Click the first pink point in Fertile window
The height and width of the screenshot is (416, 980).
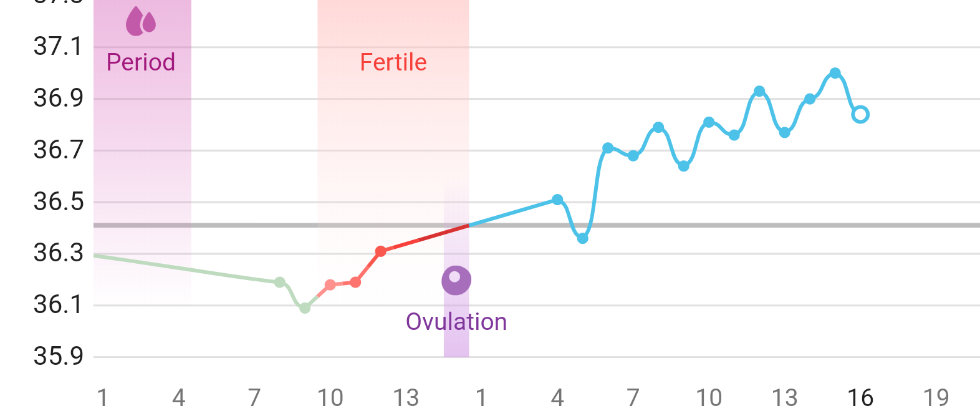330,285
